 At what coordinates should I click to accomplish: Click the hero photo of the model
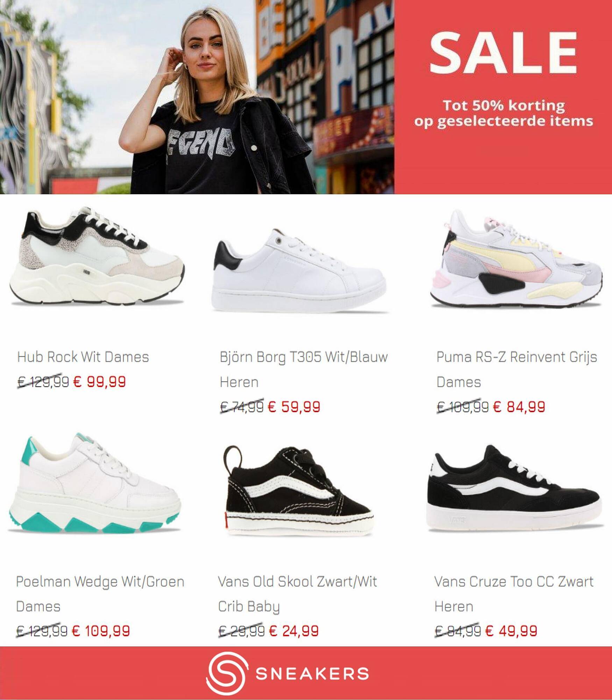click(x=197, y=97)
